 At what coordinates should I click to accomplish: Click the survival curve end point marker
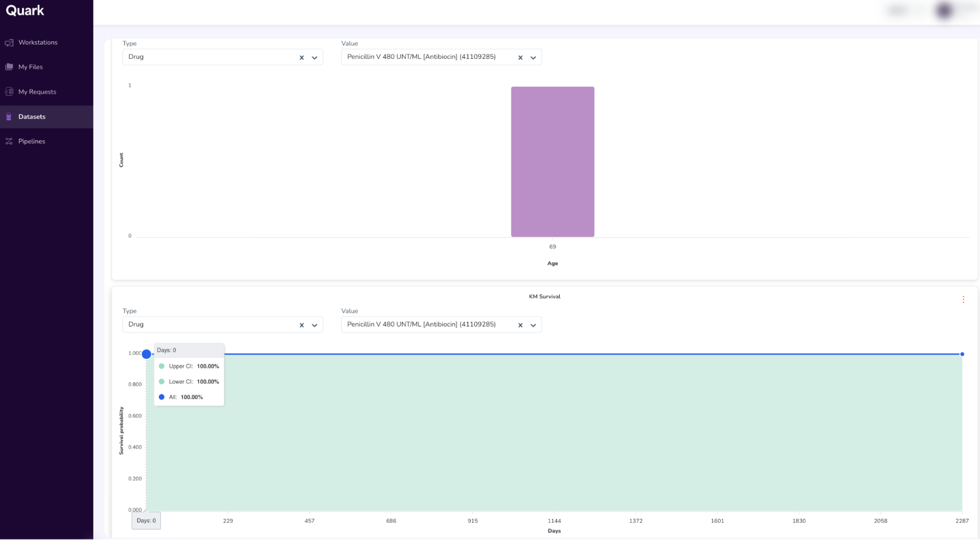coord(962,354)
